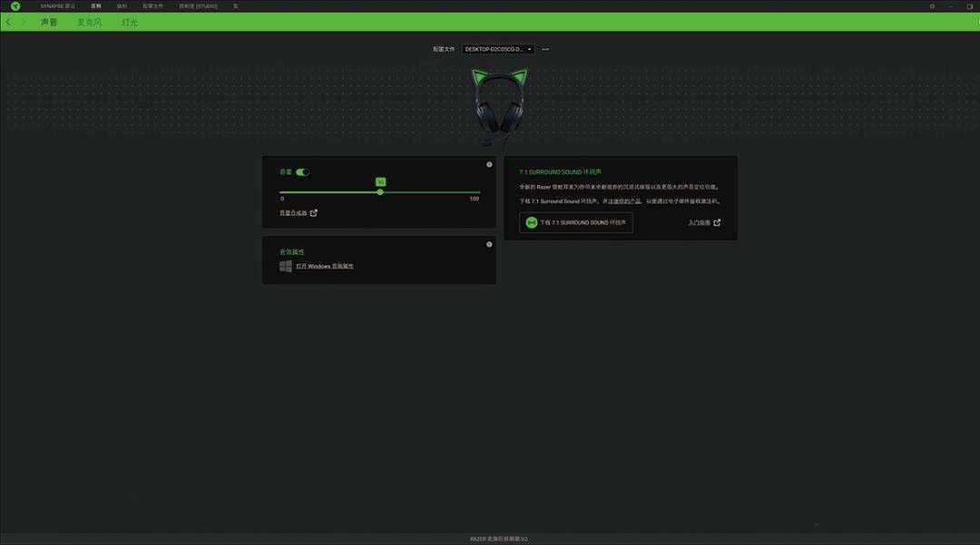
Task: Click the green round icon on the 7.1 download button
Action: [x=531, y=223]
